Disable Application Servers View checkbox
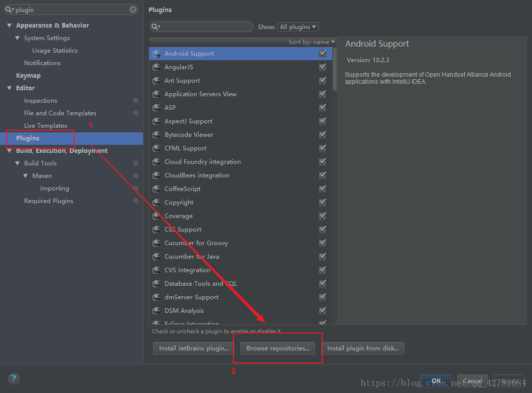The image size is (532, 393). pos(323,94)
